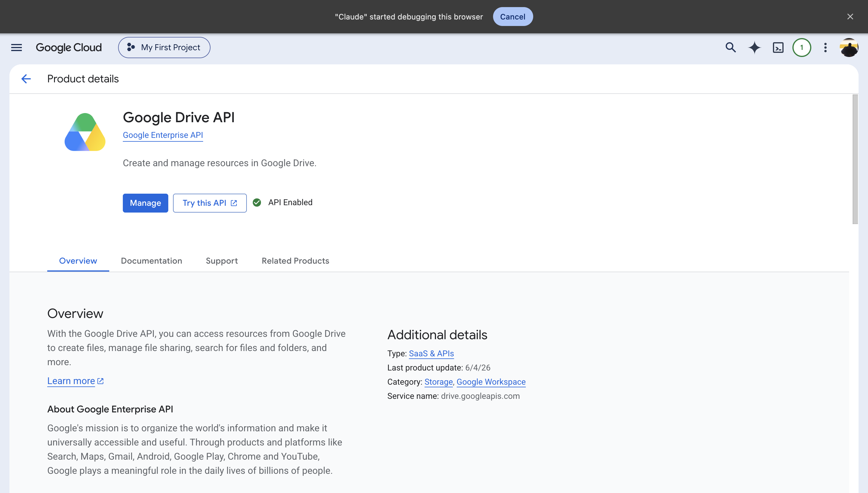Screen dimensions: 868x493
Task: Open Gemini AI assistant sparkle icon
Action: pyautogui.click(x=754, y=48)
